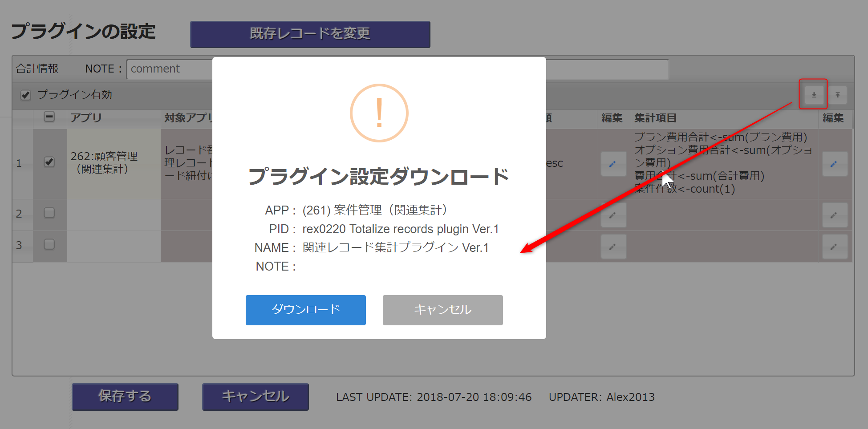Viewport: 868px width, 429px height.
Task: Edit row 1 aggregate items pencil icon
Action: pyautogui.click(x=835, y=164)
